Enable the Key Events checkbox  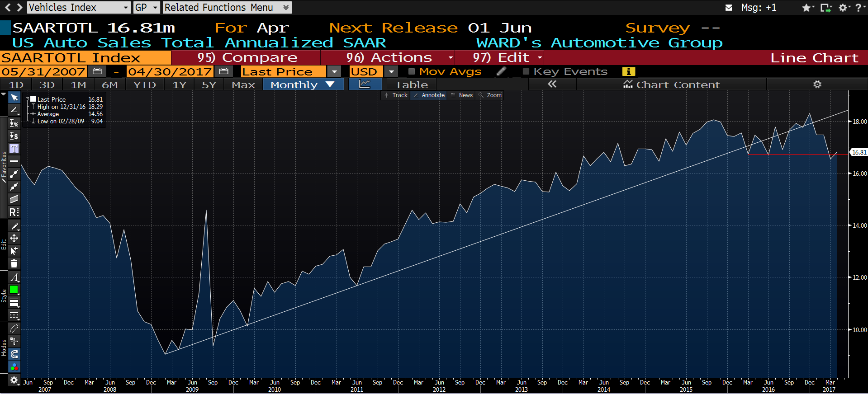[x=526, y=71]
